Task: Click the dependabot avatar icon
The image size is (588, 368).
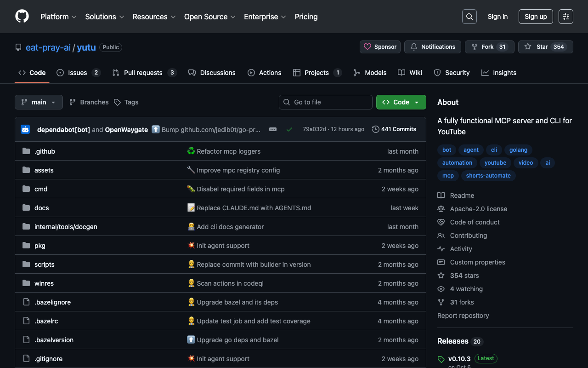Action: (25, 130)
